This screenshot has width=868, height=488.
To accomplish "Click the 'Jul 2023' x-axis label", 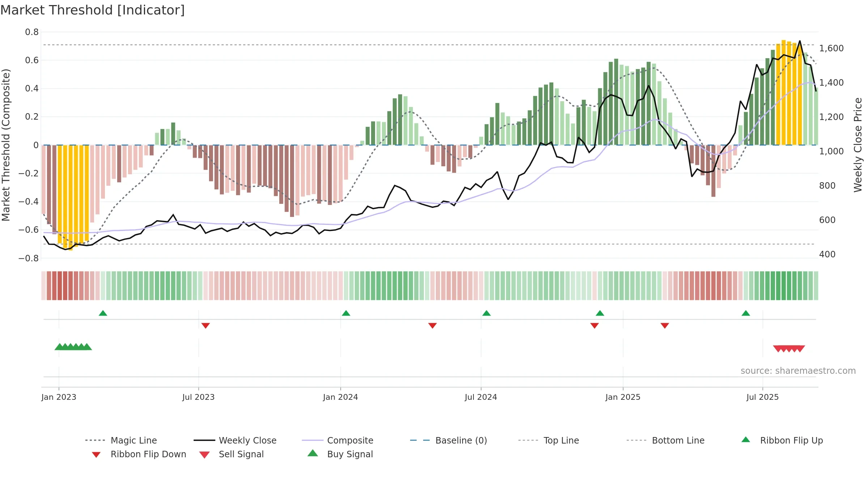I will (199, 397).
